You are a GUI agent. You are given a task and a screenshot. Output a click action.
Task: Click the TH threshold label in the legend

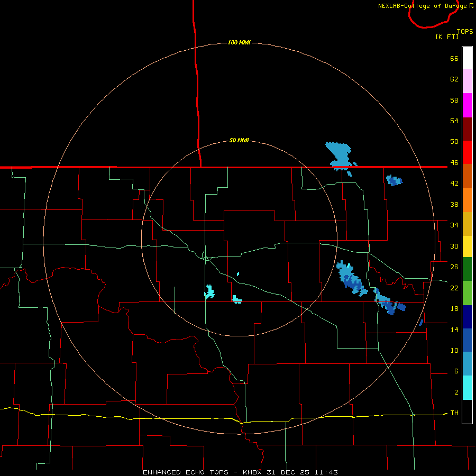[x=454, y=413]
